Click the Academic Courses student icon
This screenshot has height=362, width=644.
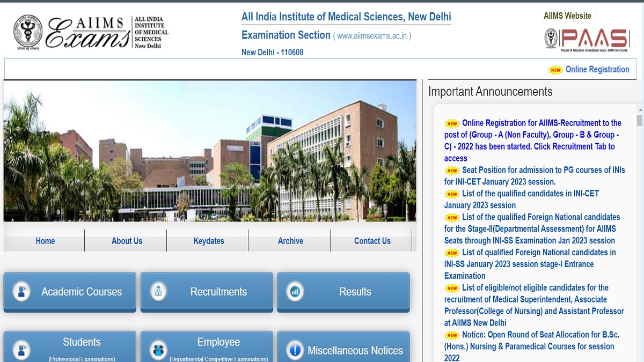[21, 292]
